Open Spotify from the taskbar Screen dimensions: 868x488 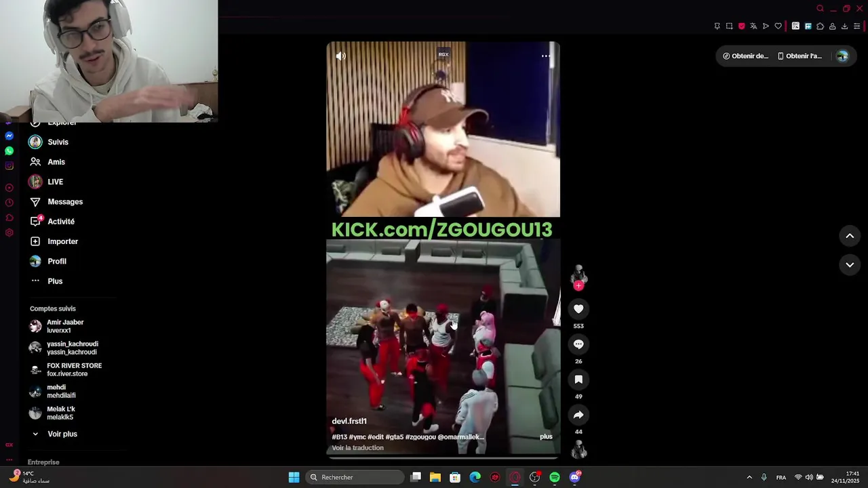coord(555,477)
